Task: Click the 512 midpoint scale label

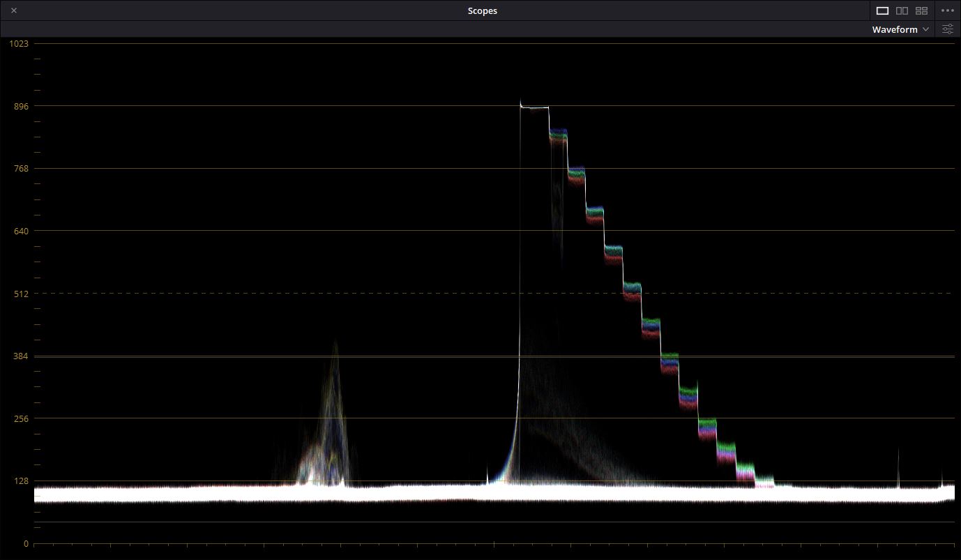Action: tap(21, 294)
